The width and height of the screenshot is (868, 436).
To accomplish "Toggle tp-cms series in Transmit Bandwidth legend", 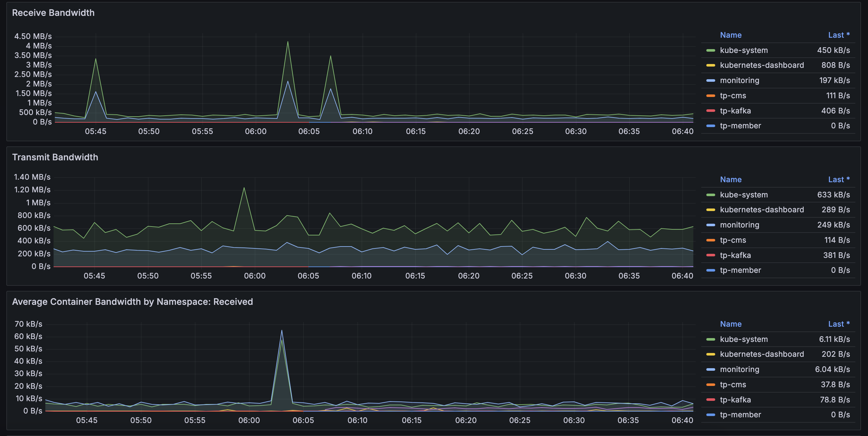I will pos(733,240).
